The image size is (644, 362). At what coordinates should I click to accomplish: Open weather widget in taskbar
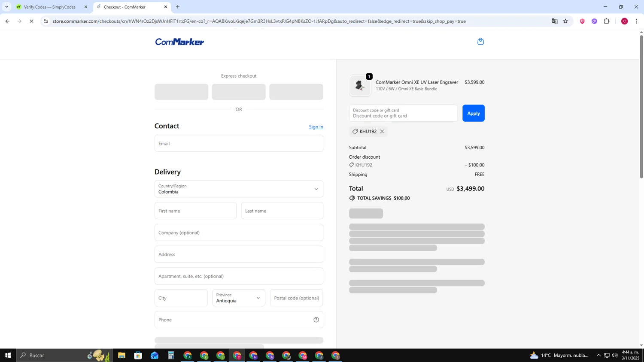tap(559, 355)
